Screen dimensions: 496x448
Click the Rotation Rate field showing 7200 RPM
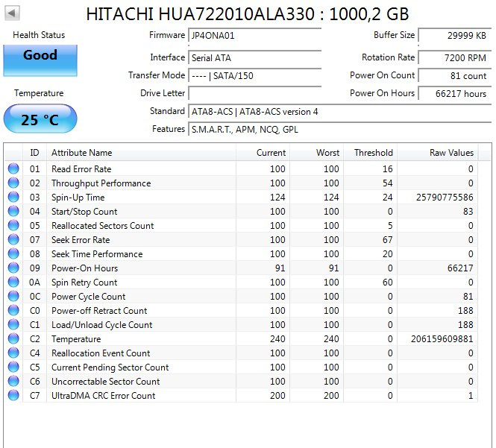[455, 57]
